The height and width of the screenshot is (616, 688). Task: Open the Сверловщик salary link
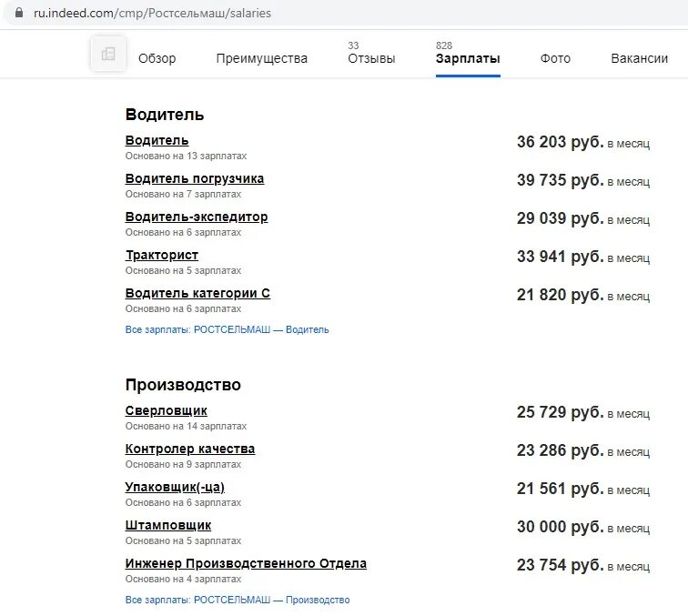[166, 410]
